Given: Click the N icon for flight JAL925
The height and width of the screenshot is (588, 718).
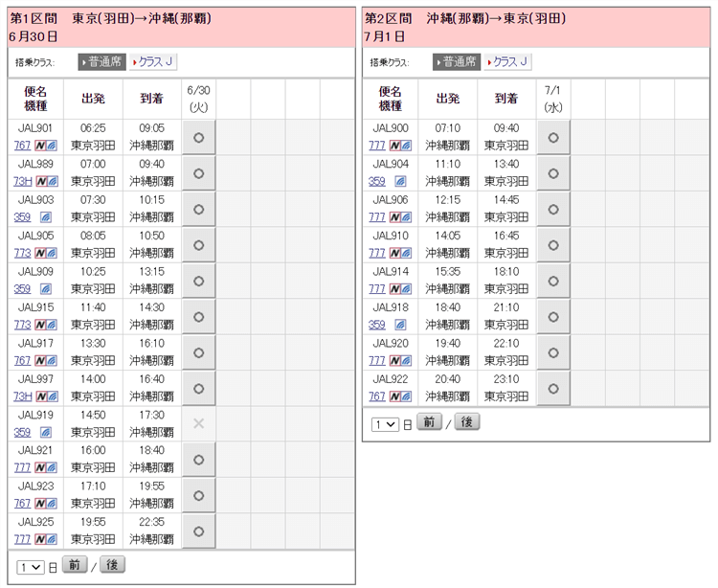Looking at the screenshot, I should (x=41, y=539).
